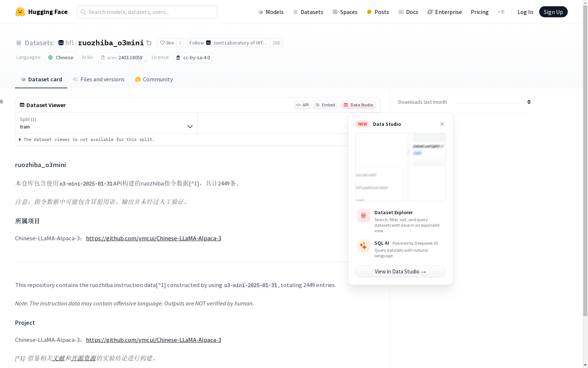Click the 'ruozhiba_o3mini' card heading

click(x=40, y=165)
